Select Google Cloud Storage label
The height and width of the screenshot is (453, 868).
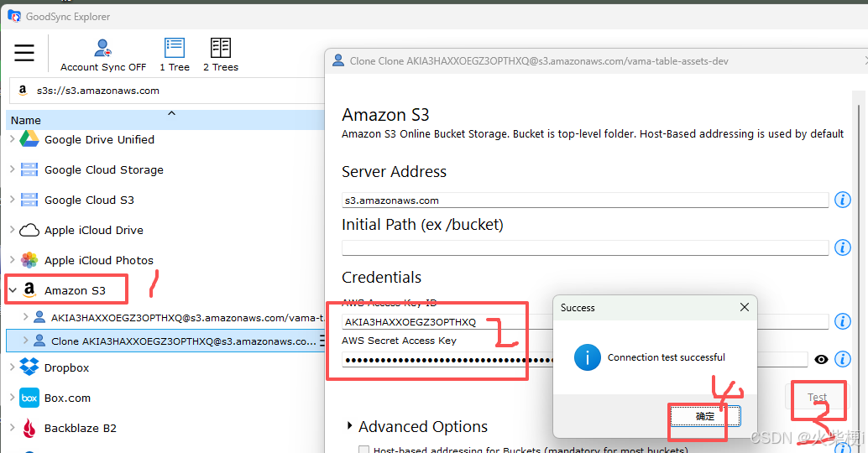104,169
